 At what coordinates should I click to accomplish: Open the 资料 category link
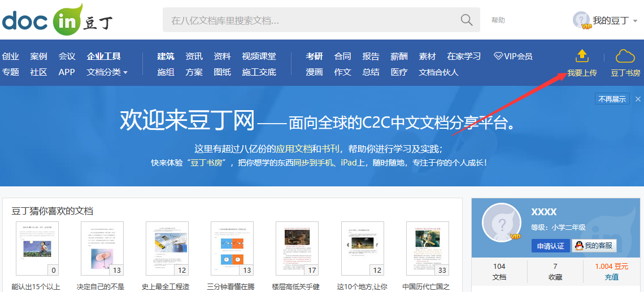click(x=222, y=56)
